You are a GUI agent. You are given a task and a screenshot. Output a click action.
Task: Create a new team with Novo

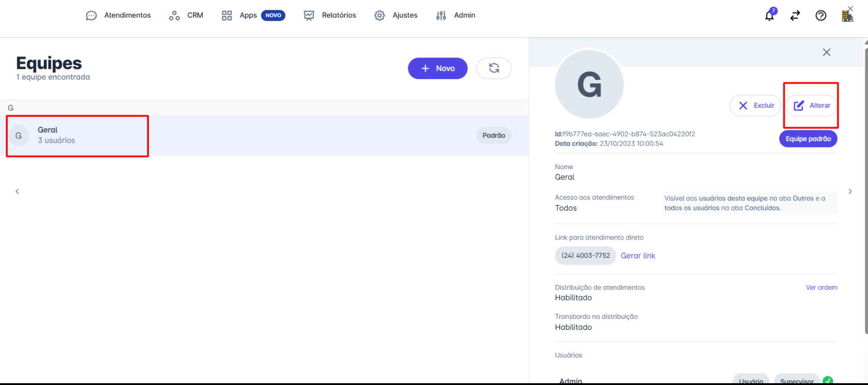pos(437,68)
